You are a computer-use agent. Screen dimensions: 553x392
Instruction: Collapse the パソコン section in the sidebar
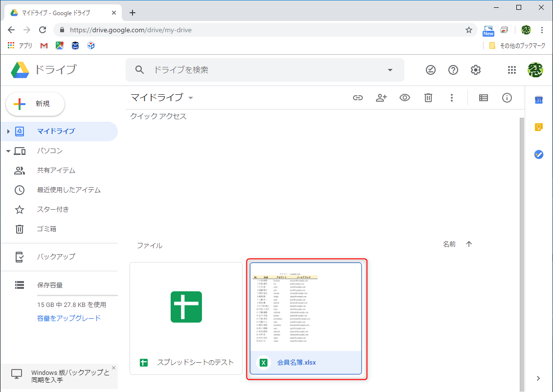[x=8, y=151]
